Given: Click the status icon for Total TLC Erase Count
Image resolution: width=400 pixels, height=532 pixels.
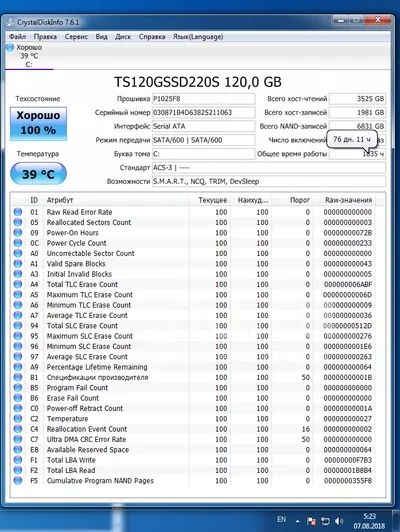Looking at the screenshot, I should [x=18, y=284].
